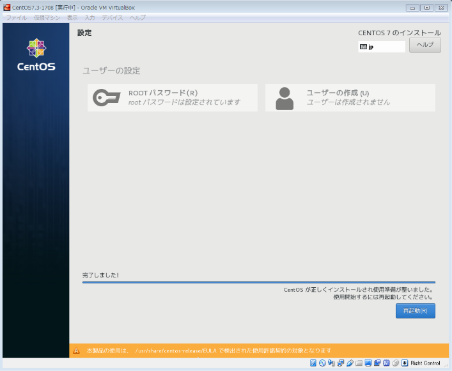Viewport: 452px width, 371px height.
Task: Open the Machine menu in VirtualBox
Action: coord(47,18)
